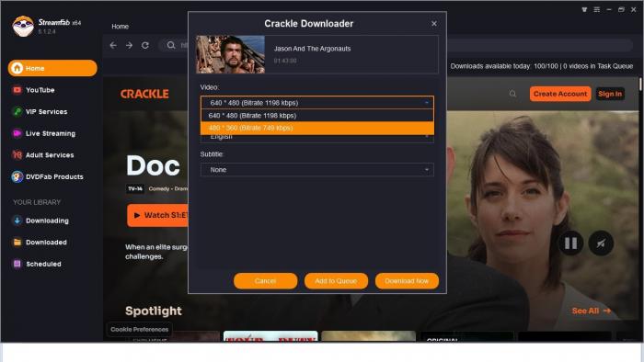Close the Crackle Downloader dialog
Viewport: 644px width, 362px height.
pos(433,24)
